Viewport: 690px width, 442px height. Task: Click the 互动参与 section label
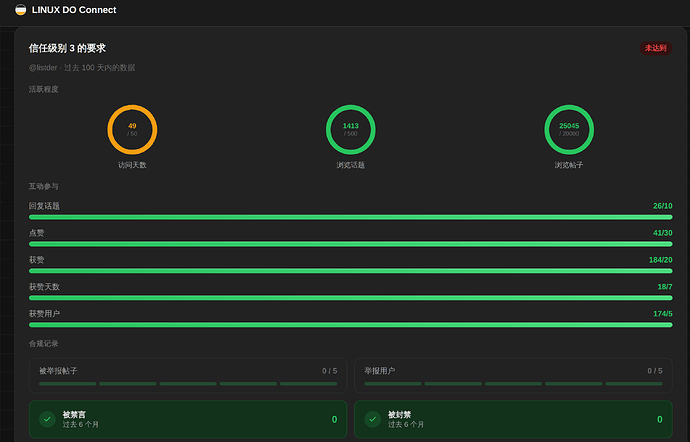pyautogui.click(x=44, y=186)
